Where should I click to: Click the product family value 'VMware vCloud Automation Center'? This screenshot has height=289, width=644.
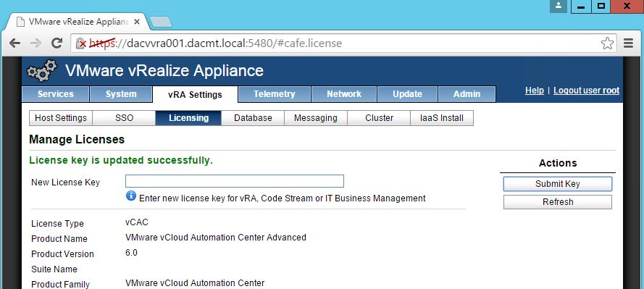coord(195,283)
